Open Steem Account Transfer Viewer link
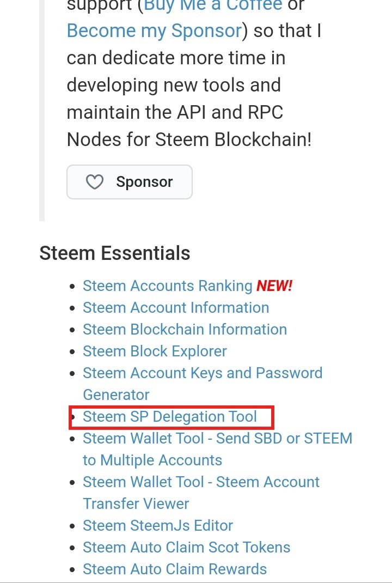The width and height of the screenshot is (392, 583). point(201,493)
